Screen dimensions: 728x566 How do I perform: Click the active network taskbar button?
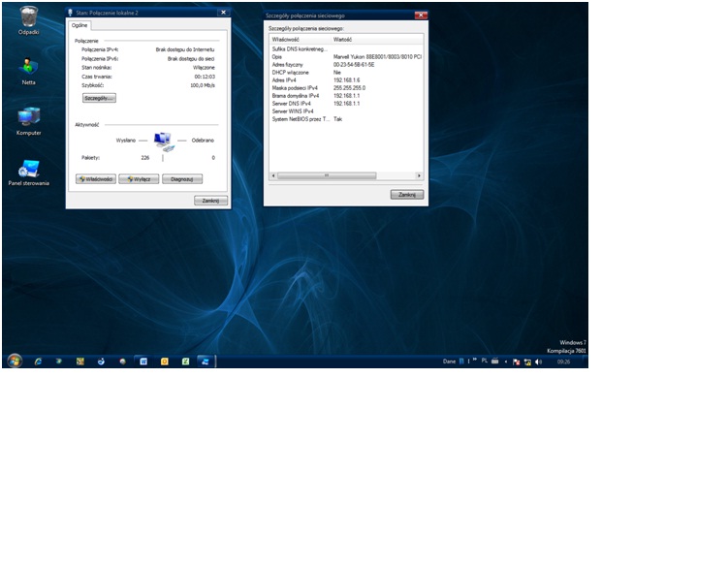point(205,361)
